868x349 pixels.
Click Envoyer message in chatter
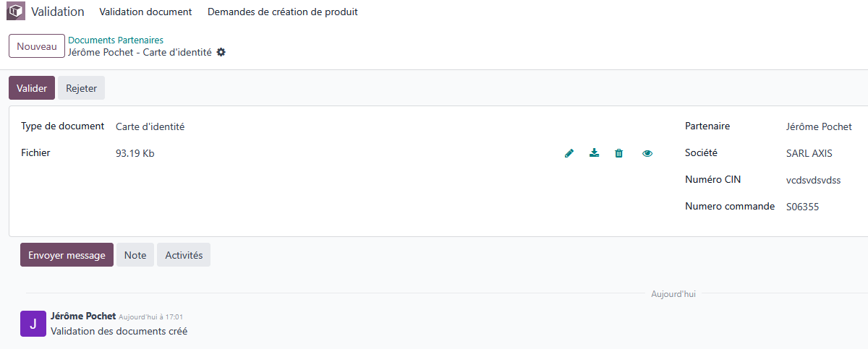(x=67, y=255)
